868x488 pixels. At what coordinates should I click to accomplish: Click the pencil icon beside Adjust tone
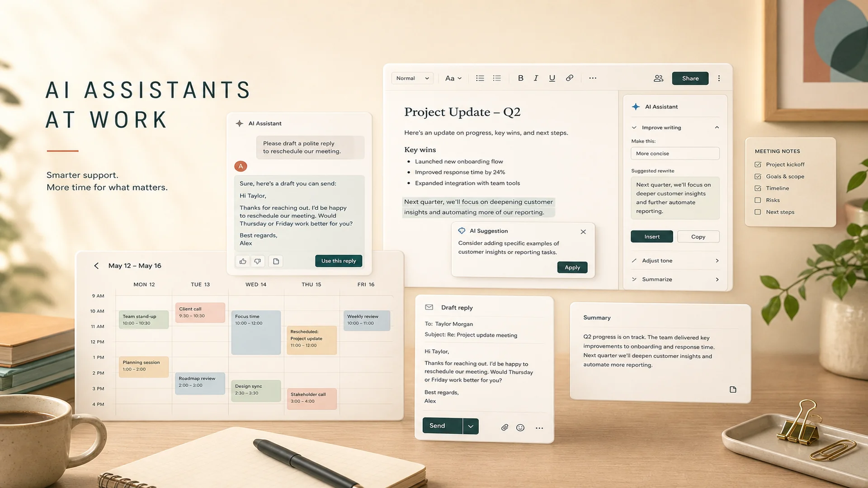pyautogui.click(x=634, y=261)
